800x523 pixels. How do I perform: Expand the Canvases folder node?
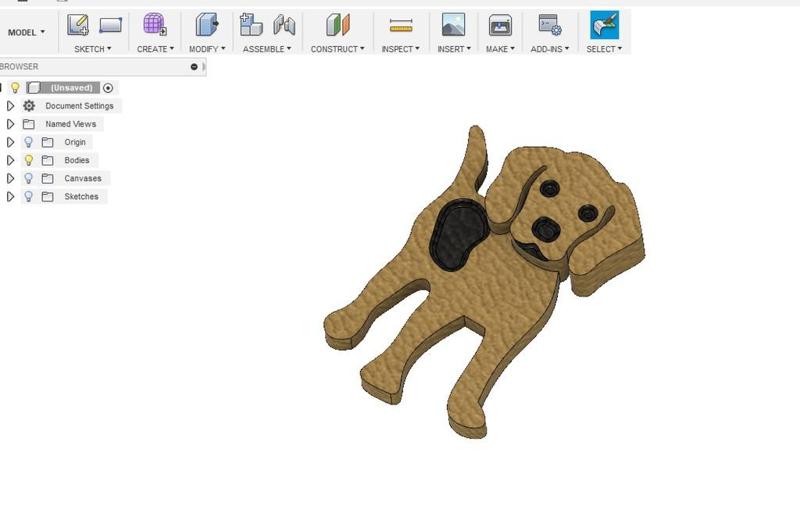[10, 178]
